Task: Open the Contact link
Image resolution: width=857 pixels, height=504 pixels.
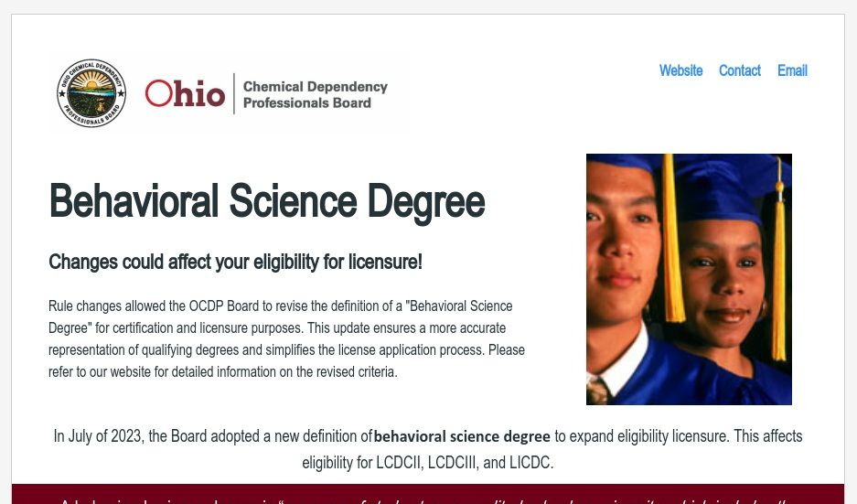Action: point(739,70)
